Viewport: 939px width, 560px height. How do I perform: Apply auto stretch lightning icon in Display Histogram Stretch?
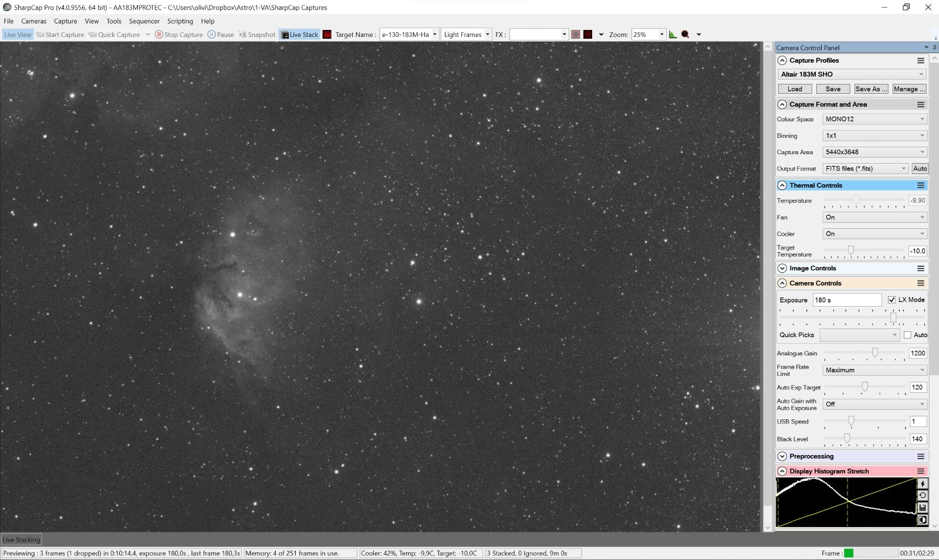coord(923,483)
